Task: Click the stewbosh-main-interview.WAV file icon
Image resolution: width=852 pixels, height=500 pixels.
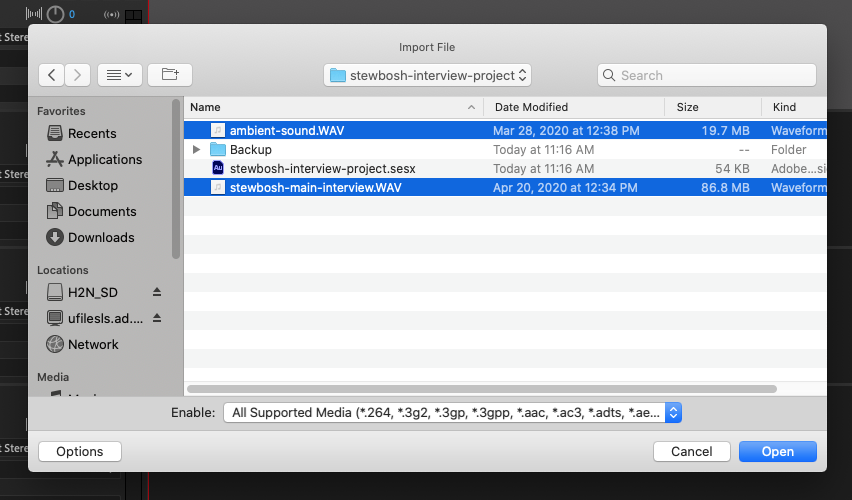Action: (x=218, y=188)
